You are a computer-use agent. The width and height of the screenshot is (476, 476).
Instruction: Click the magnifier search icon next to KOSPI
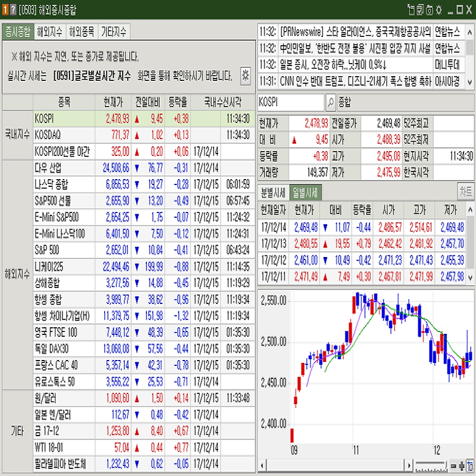point(330,102)
